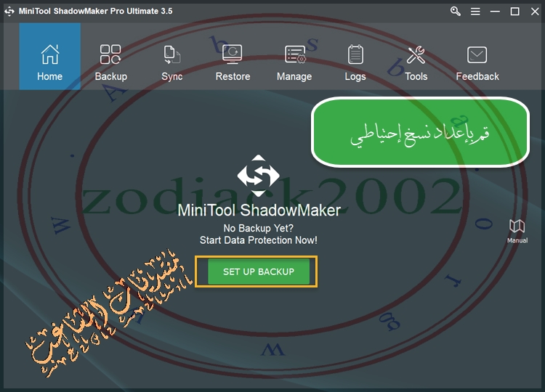The height and width of the screenshot is (392, 545).
Task: Click the MiniTool app logo in title bar
Action: [x=9, y=12]
